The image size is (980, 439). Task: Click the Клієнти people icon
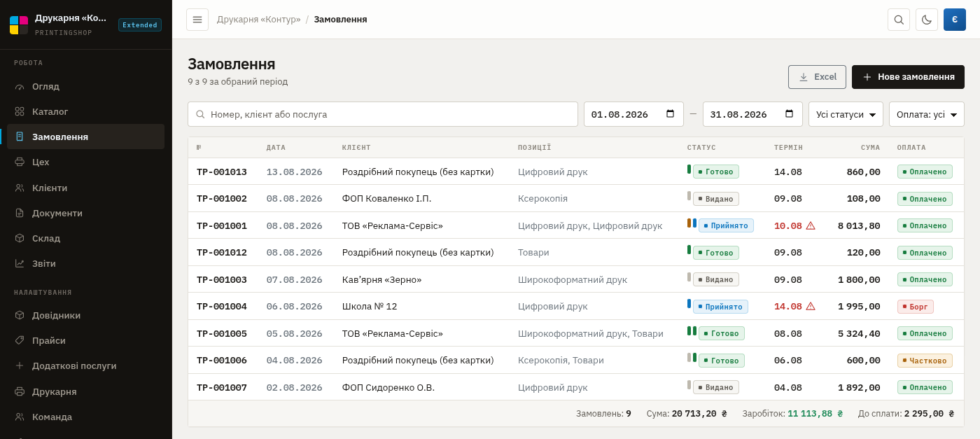coord(20,188)
